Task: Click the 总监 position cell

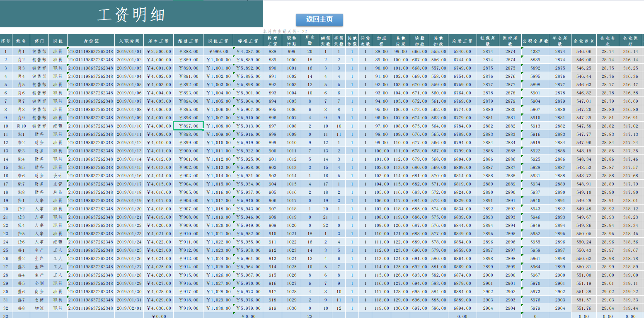Action: coord(58,193)
